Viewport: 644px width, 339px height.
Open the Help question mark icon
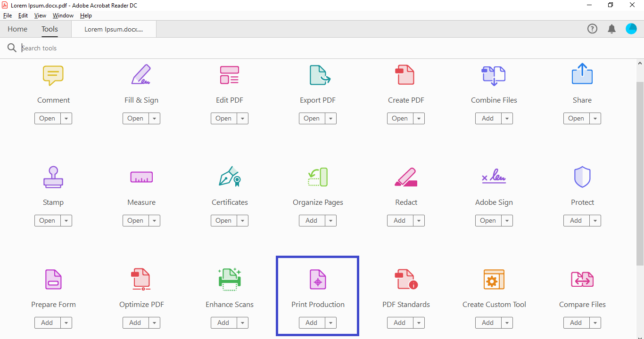coord(592,29)
